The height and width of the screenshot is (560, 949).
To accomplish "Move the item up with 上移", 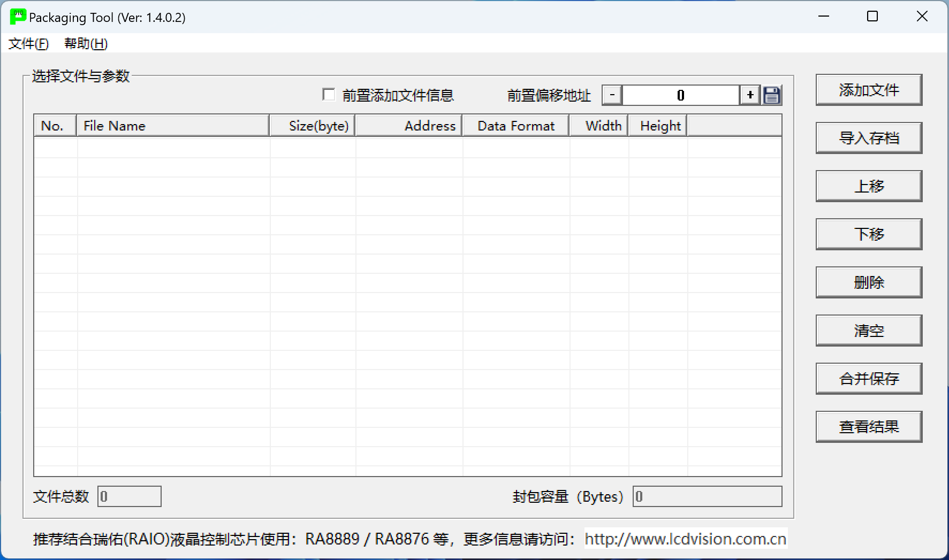I will click(x=868, y=186).
